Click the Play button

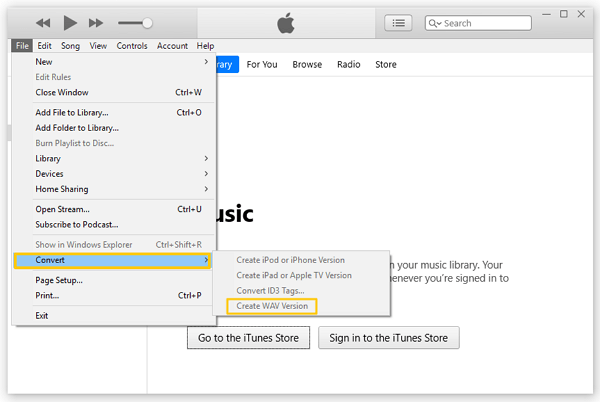point(70,23)
